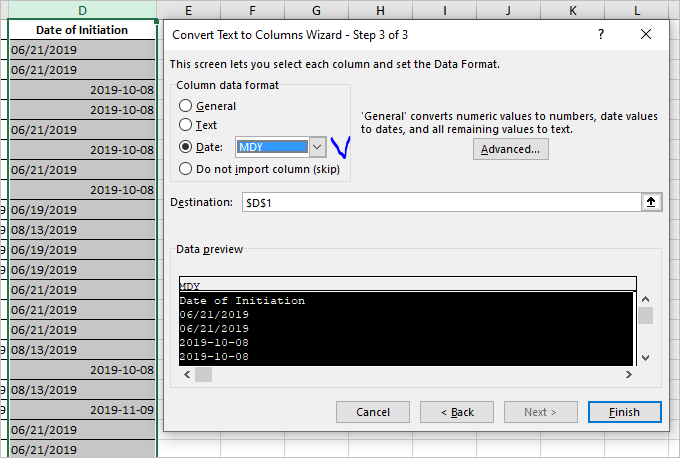Click data preview scroll up arrow
The width and height of the screenshot is (680, 458).
645,299
